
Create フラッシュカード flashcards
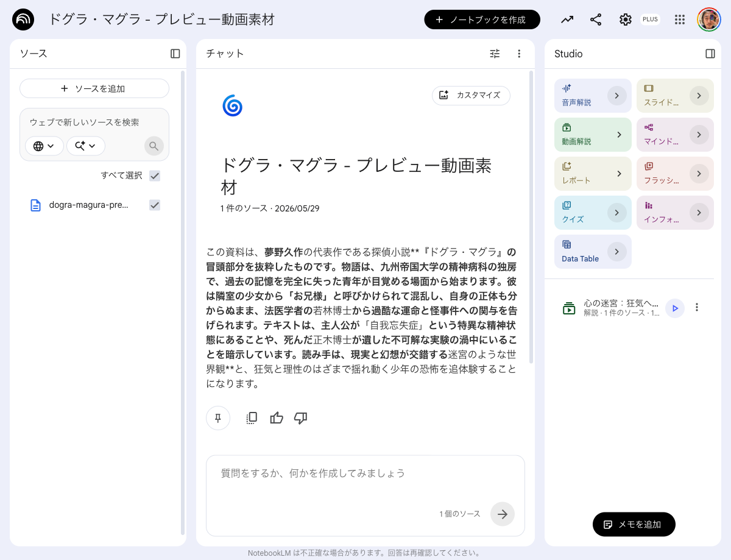pyautogui.click(x=675, y=174)
